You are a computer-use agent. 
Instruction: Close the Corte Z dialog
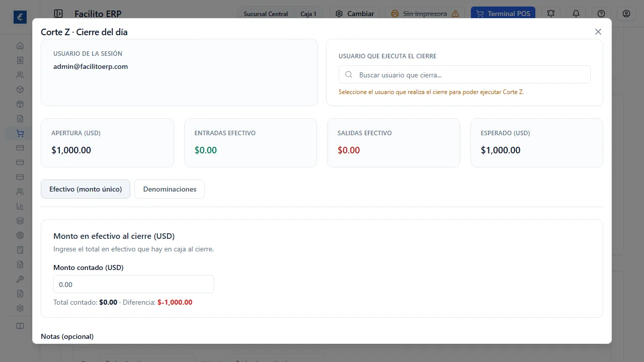(598, 32)
